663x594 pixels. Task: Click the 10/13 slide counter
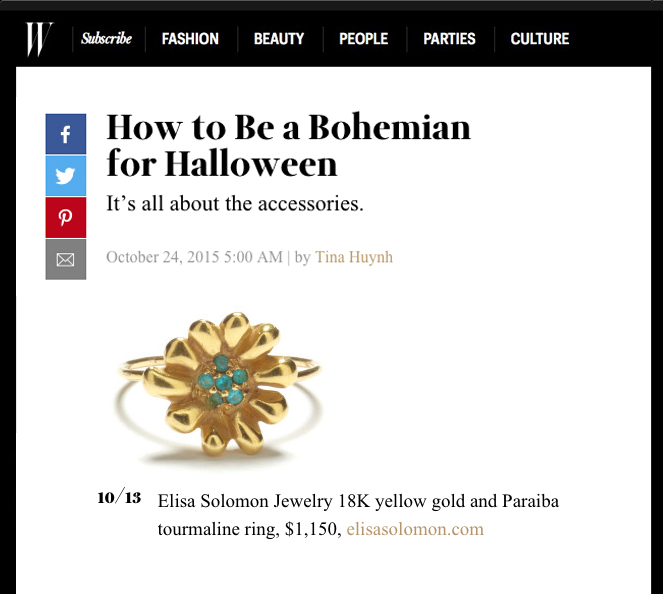pos(120,498)
